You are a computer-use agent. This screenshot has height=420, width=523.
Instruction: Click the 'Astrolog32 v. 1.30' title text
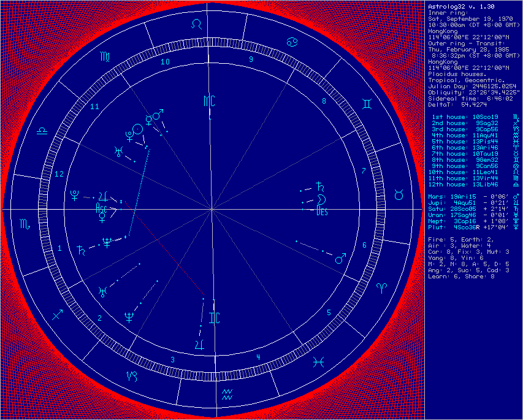coord(454,6)
